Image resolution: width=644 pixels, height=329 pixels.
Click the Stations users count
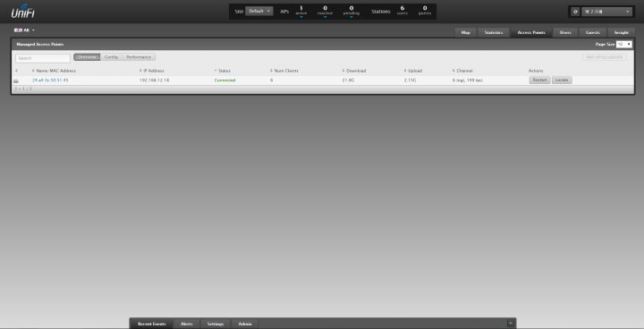[402, 10]
